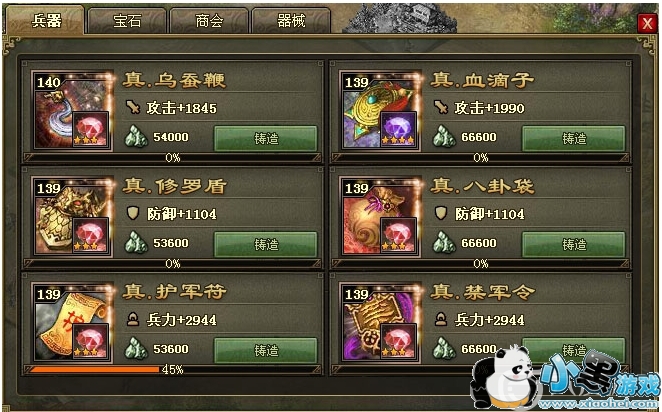Switch to the 宝石 tab
Viewport: 662px width, 412px height.
click(127, 21)
